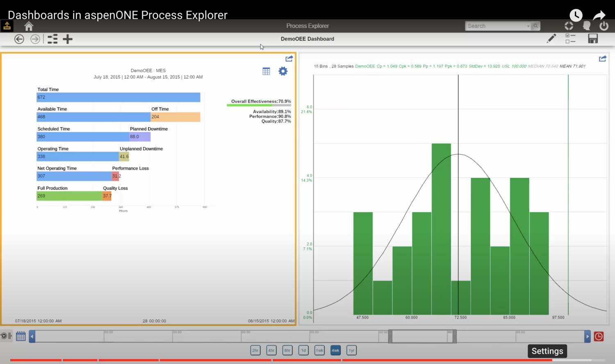Viewport: 615px width, 364px height.
Task: Click the back navigation arrow
Action: [19, 39]
